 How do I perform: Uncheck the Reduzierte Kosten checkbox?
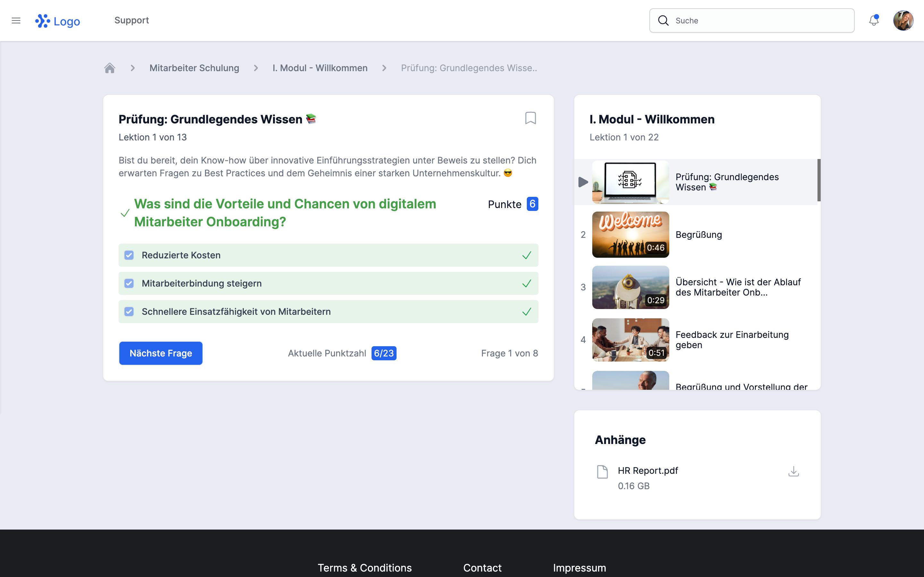(129, 255)
